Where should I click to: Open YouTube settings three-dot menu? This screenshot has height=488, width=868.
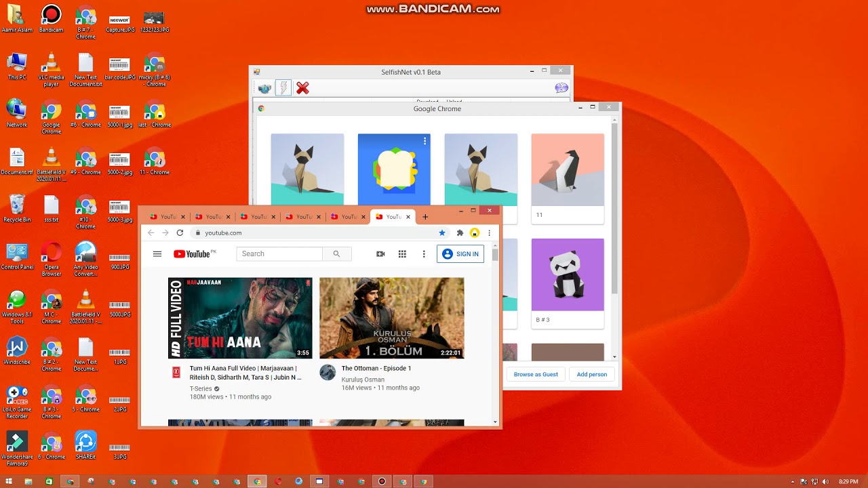(x=424, y=254)
